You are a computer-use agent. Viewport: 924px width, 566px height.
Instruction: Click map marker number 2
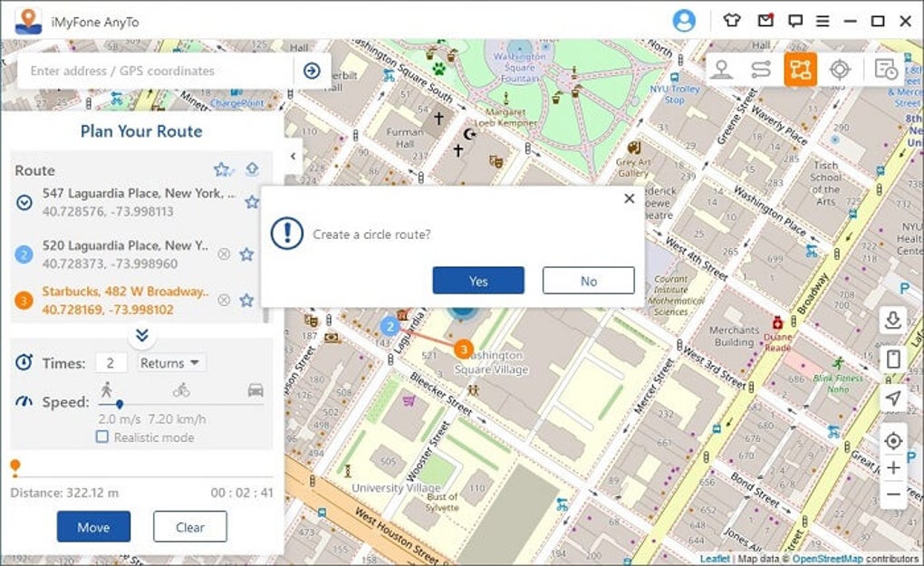click(390, 326)
